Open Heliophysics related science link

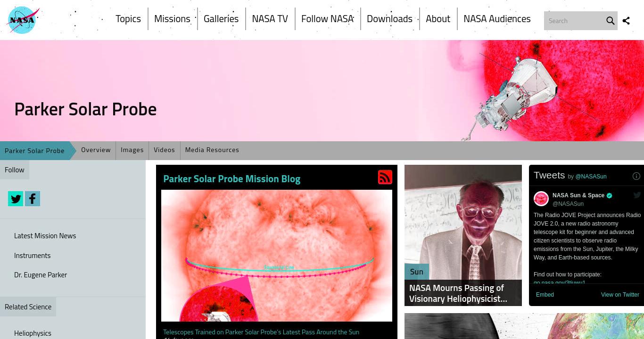coord(33,333)
